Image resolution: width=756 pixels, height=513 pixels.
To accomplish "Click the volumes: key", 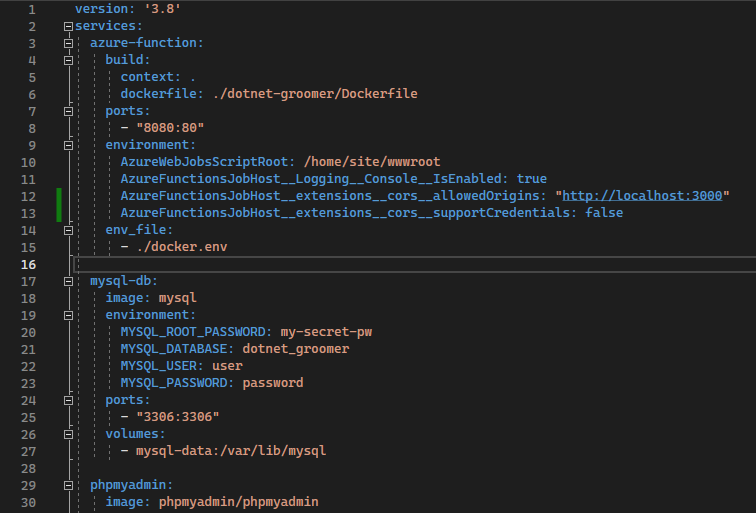I will point(135,434).
